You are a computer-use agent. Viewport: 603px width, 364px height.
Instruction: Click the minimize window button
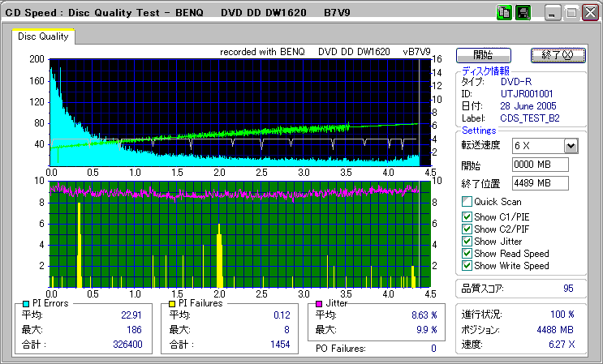click(x=552, y=13)
